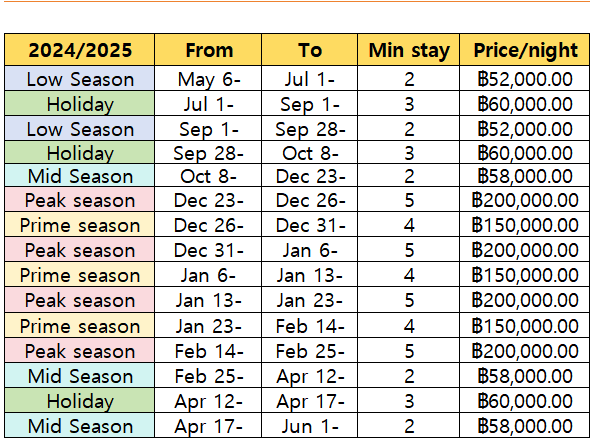This screenshot has width=595, height=441.
Task: Select the last row ฿58,000.00 price
Action: (524, 425)
